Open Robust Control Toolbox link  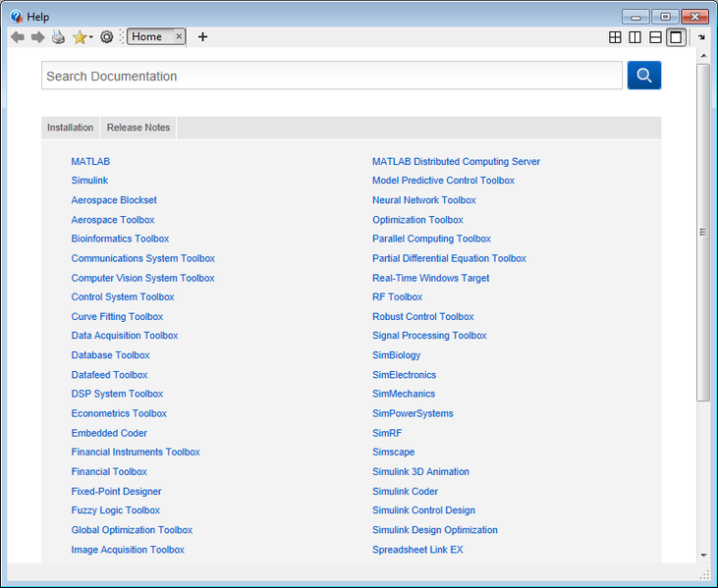tap(423, 317)
